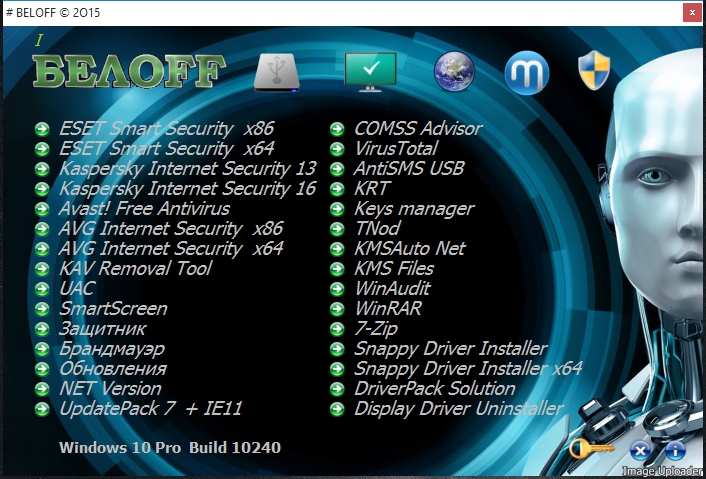Viewport: 706px width, 479px height.
Task: Click green arrow beside Avast! Free Antivirus
Action: [42, 209]
